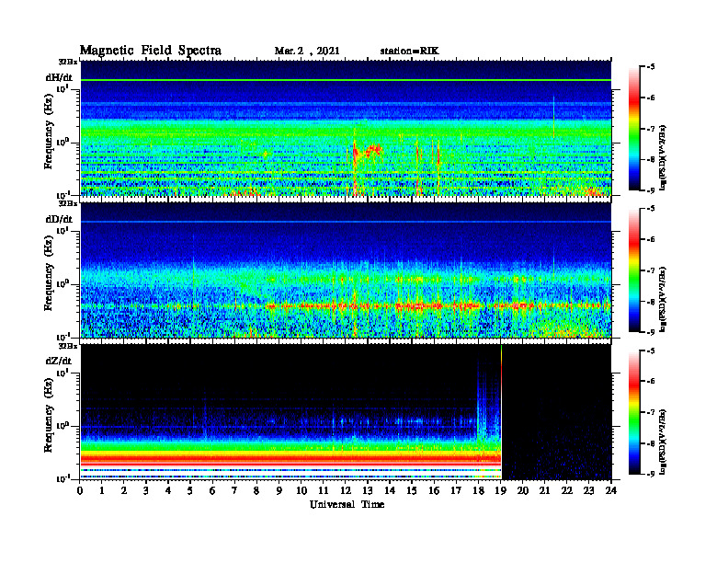The height and width of the screenshot is (563, 728).
Task: Click the '14' tick on the time axis
Action: (390, 491)
